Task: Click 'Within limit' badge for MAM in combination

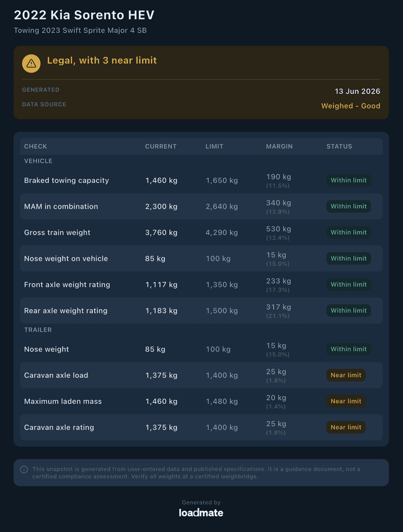Action: pos(349,206)
